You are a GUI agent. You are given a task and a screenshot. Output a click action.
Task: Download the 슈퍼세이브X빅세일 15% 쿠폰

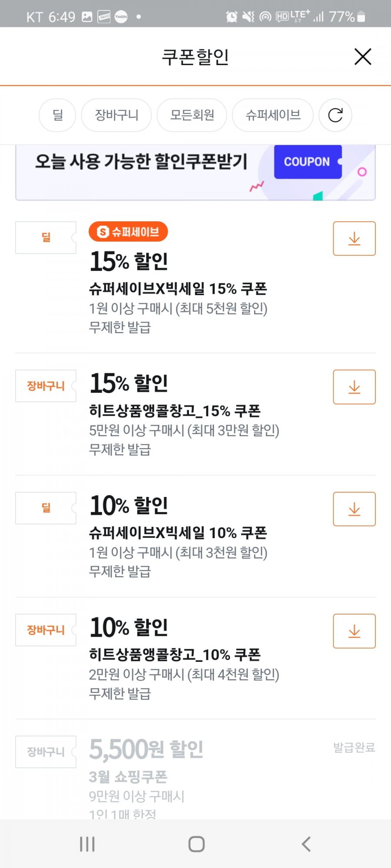pyautogui.click(x=354, y=238)
